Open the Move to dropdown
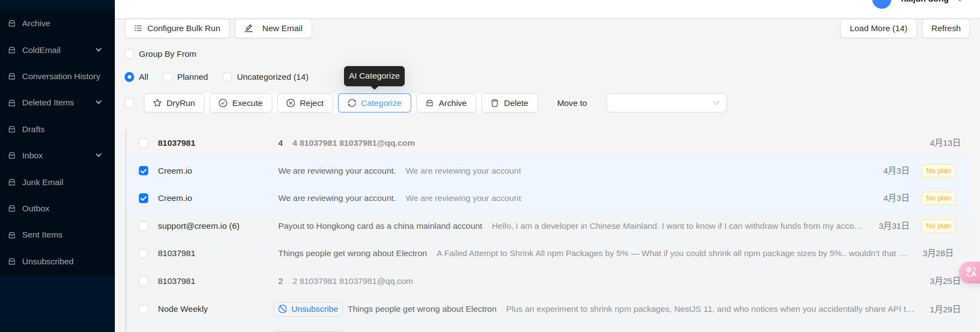Screen dimensions: 980x332 (x=666, y=103)
